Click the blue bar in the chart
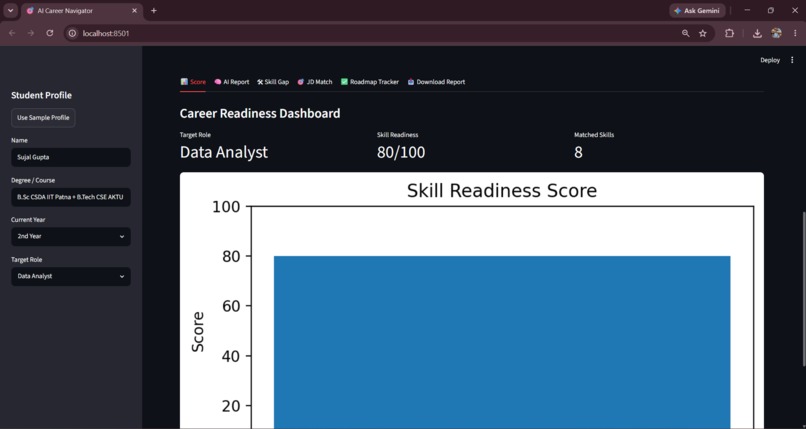Screen dimensions: 806x429 coord(502,342)
